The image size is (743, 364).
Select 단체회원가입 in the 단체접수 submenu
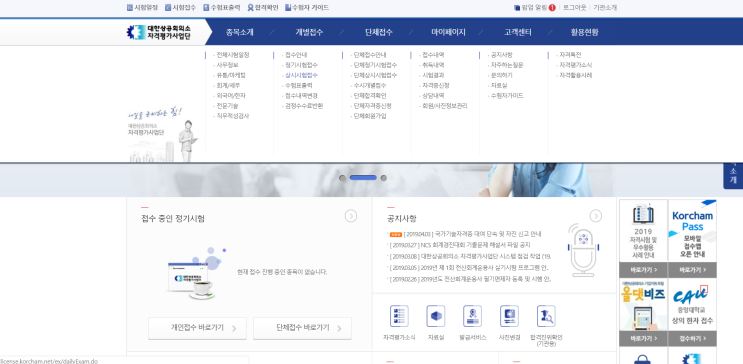pos(370,116)
